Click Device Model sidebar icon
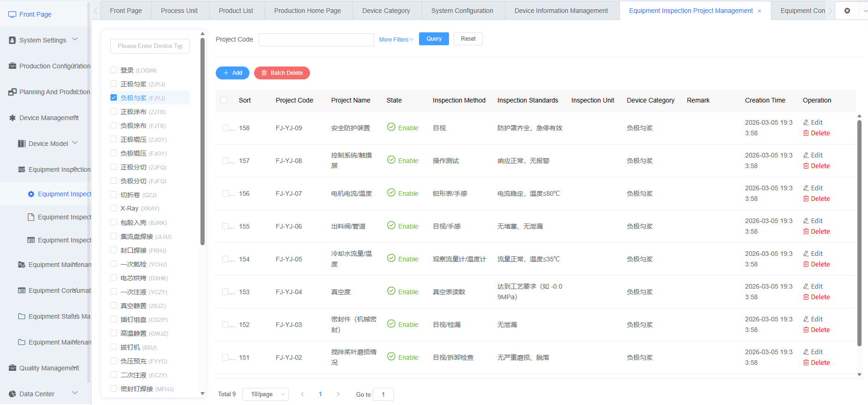The height and width of the screenshot is (405, 868). [x=22, y=144]
